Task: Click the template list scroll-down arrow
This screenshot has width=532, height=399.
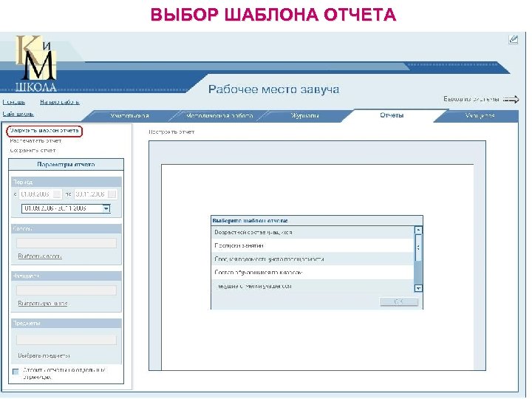Action: click(418, 288)
